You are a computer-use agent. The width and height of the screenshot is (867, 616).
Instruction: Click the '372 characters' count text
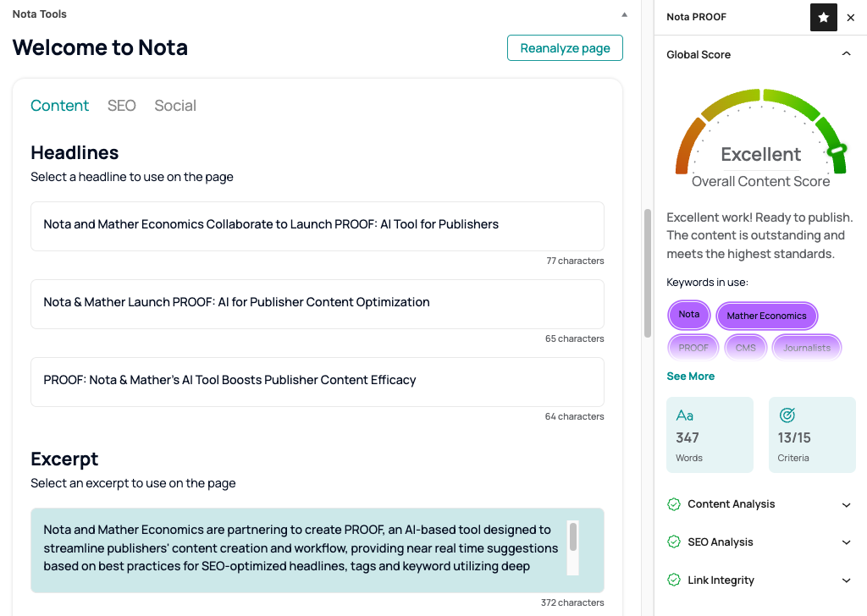(572, 602)
